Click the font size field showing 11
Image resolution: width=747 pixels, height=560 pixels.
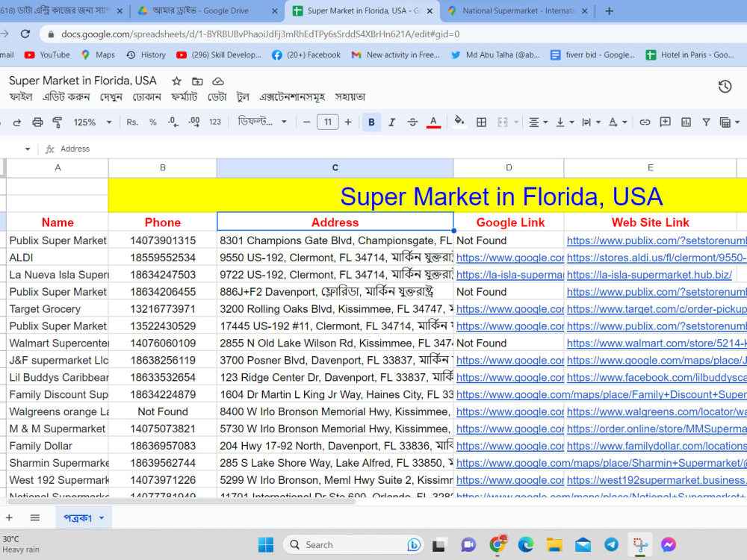(328, 122)
